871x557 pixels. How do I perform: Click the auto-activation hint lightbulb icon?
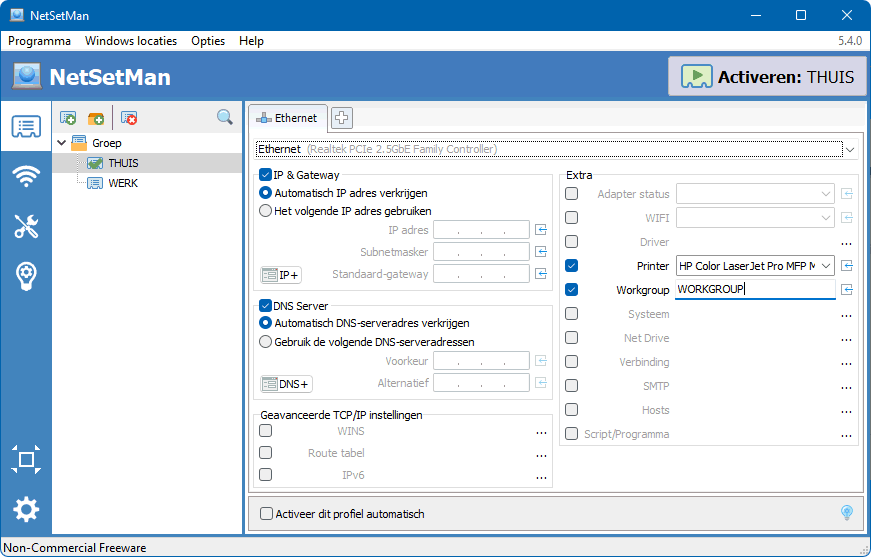coord(847,513)
